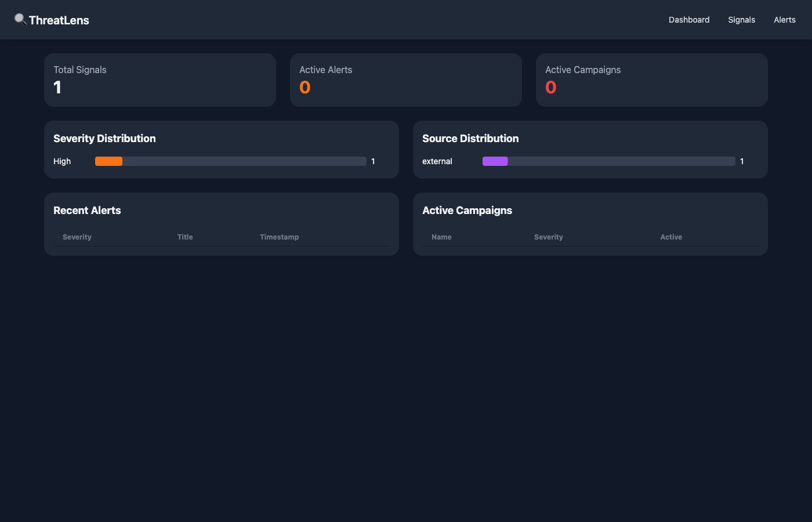The image size is (812, 522).
Task: Click the orange High severity bar
Action: [x=108, y=161]
